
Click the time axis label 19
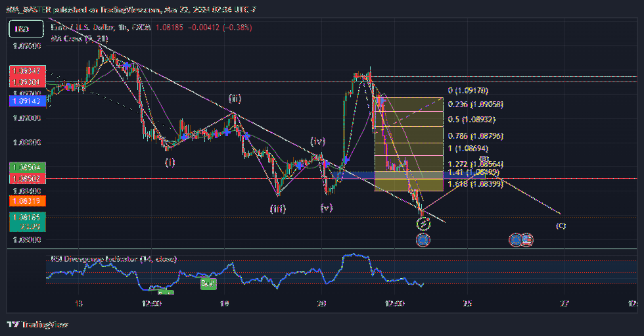click(224, 304)
